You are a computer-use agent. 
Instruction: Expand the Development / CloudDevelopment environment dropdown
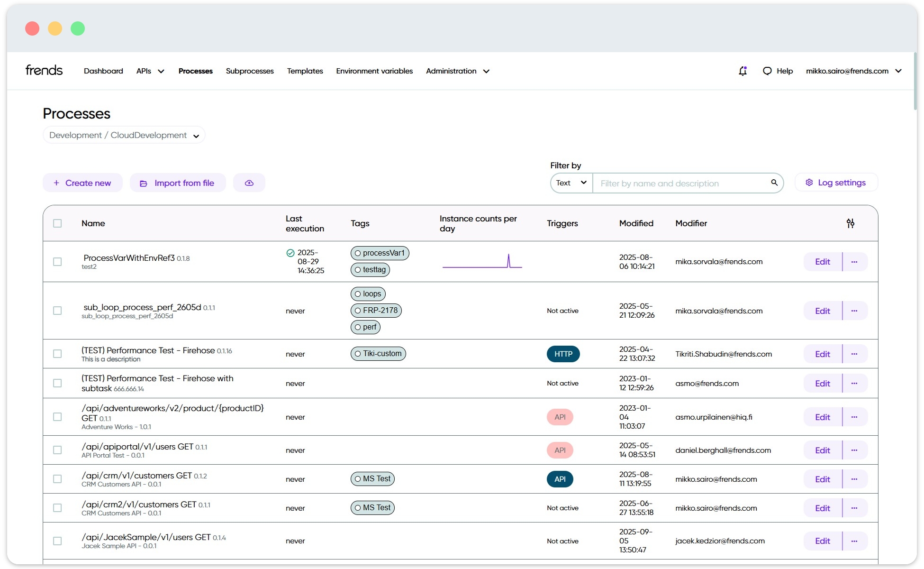coord(124,135)
